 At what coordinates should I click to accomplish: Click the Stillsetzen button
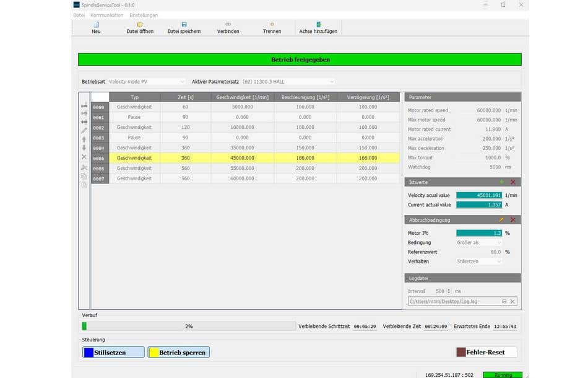point(113,352)
